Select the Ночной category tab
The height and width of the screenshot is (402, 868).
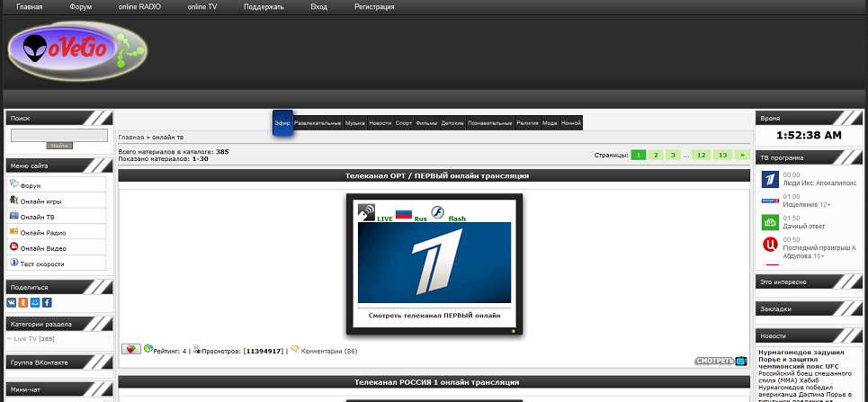tap(571, 123)
